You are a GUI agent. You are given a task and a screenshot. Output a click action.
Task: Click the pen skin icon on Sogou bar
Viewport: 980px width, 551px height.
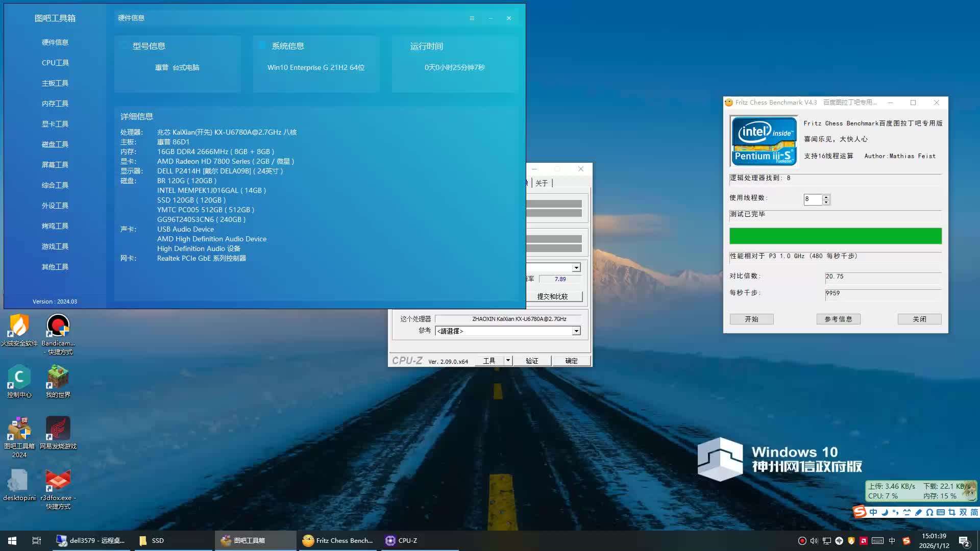918,512
